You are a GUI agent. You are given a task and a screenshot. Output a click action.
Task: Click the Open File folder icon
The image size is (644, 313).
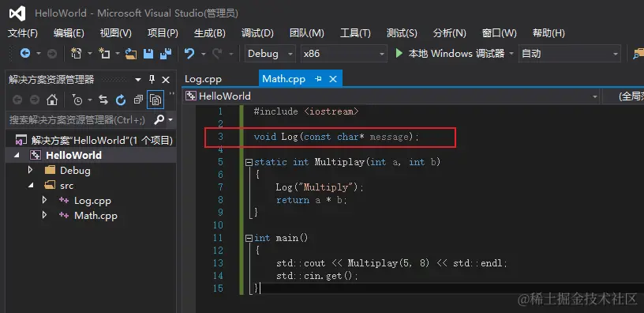tap(131, 54)
